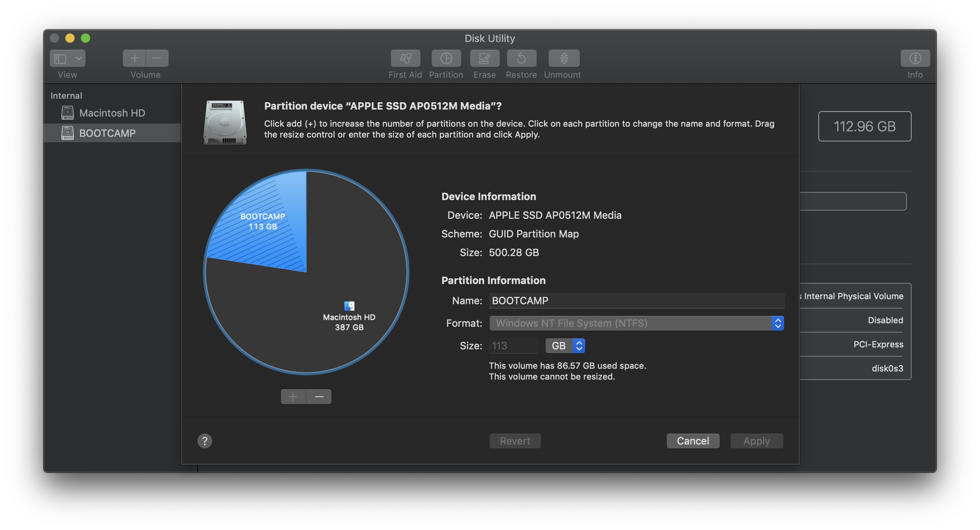This screenshot has height=530, width=980.
Task: Click the First Aid toolbar icon
Action: tap(405, 58)
